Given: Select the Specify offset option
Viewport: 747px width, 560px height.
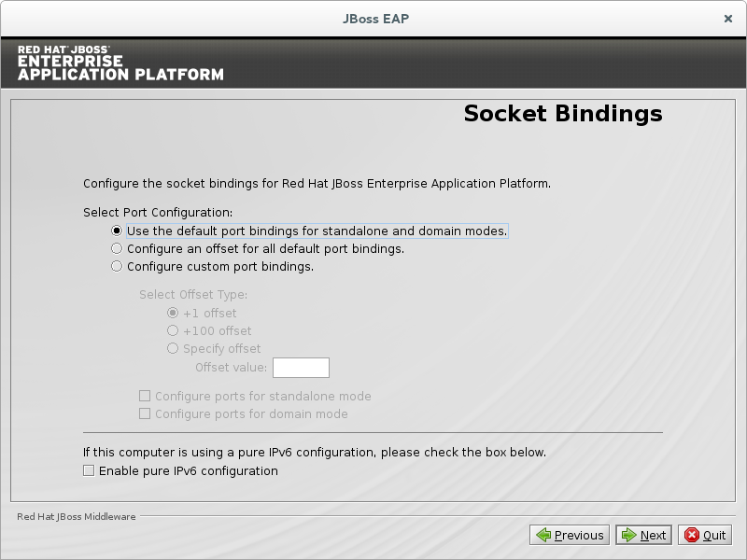Looking at the screenshot, I should 173,348.
